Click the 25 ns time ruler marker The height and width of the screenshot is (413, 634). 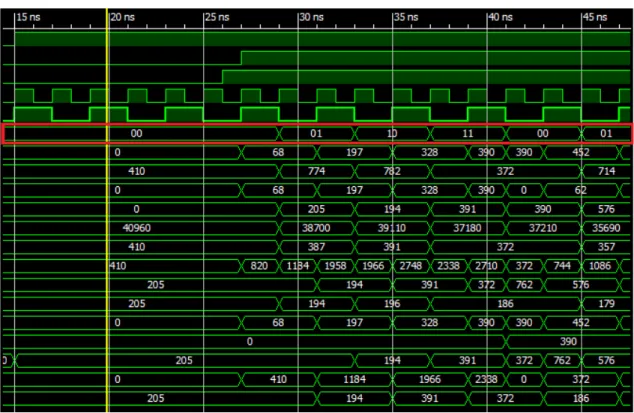tap(217, 17)
